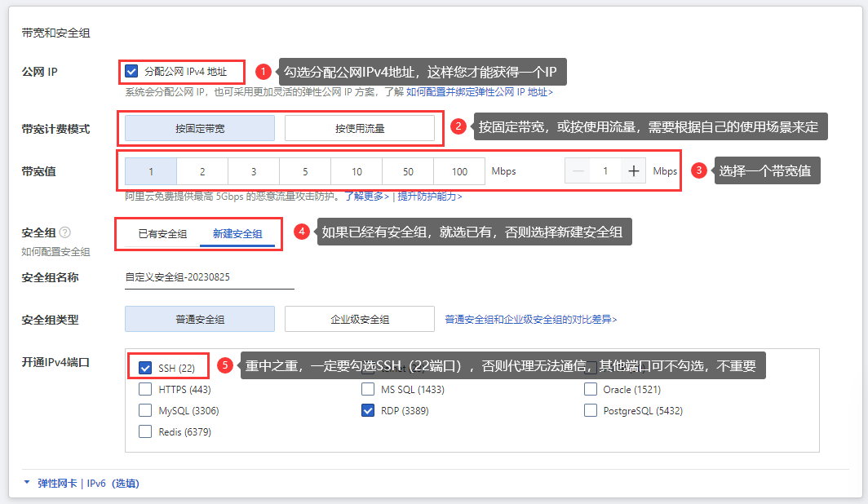Open 如何配置并绑定弹性公网 IP 地址 link
This screenshot has width=868, height=504.
point(480,93)
